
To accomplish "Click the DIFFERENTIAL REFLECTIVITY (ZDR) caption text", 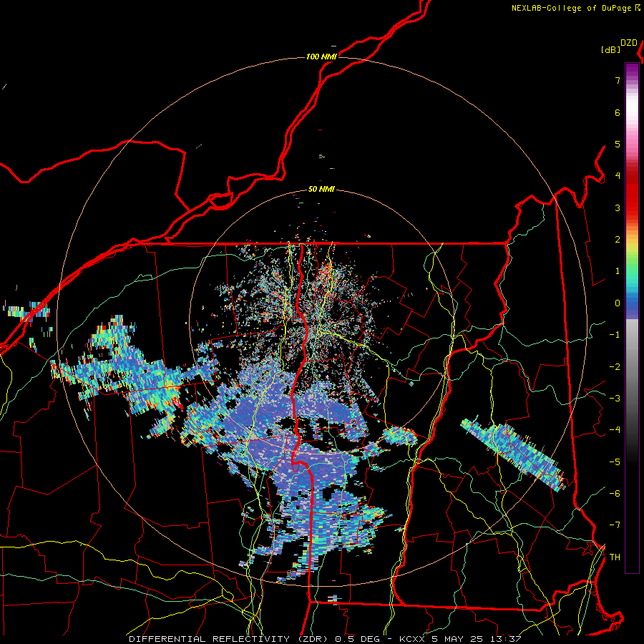I will click(x=227, y=639).
